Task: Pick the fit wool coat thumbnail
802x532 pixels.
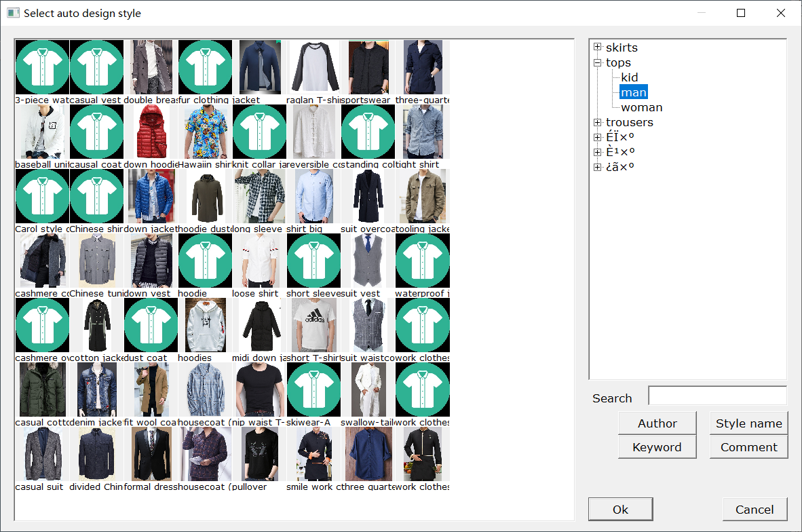Action: [151, 389]
